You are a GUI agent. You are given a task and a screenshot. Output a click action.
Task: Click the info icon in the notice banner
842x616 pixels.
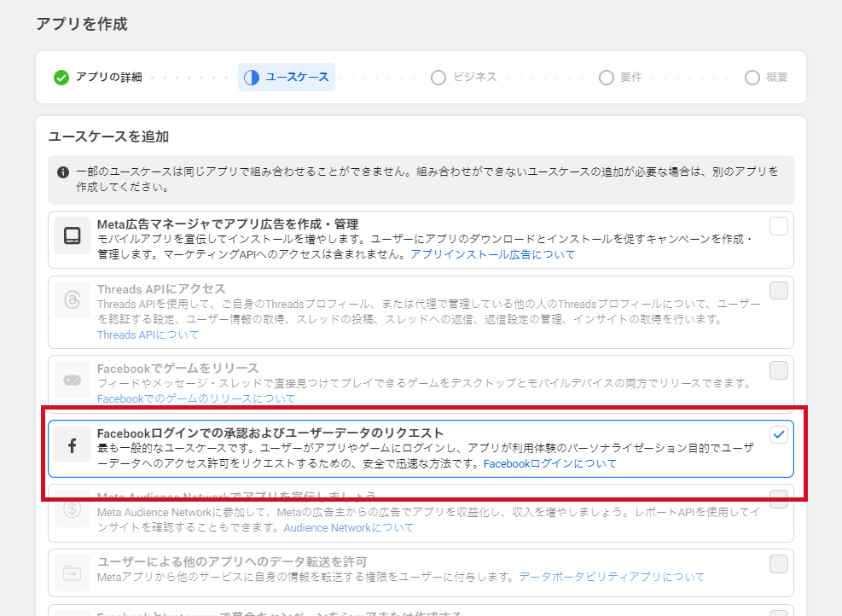pyautogui.click(x=63, y=172)
